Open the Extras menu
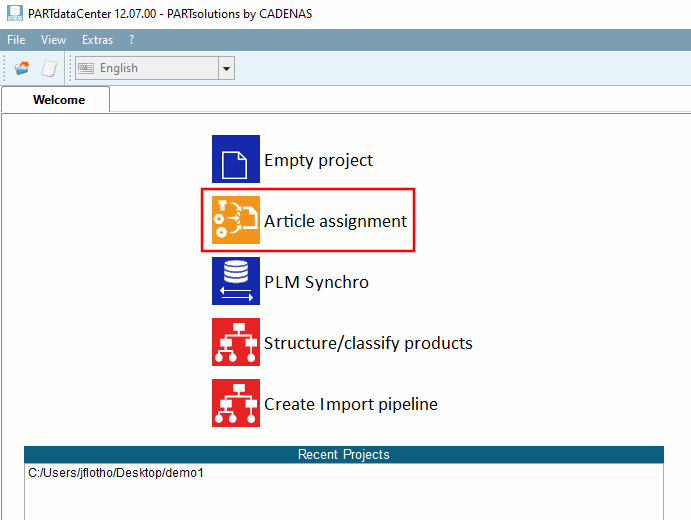The height and width of the screenshot is (520, 691). 97,40
